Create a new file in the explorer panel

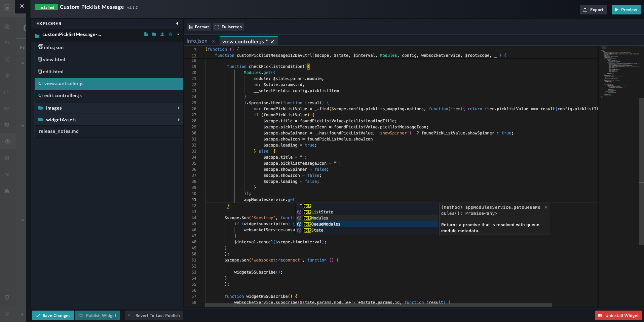(x=146, y=34)
